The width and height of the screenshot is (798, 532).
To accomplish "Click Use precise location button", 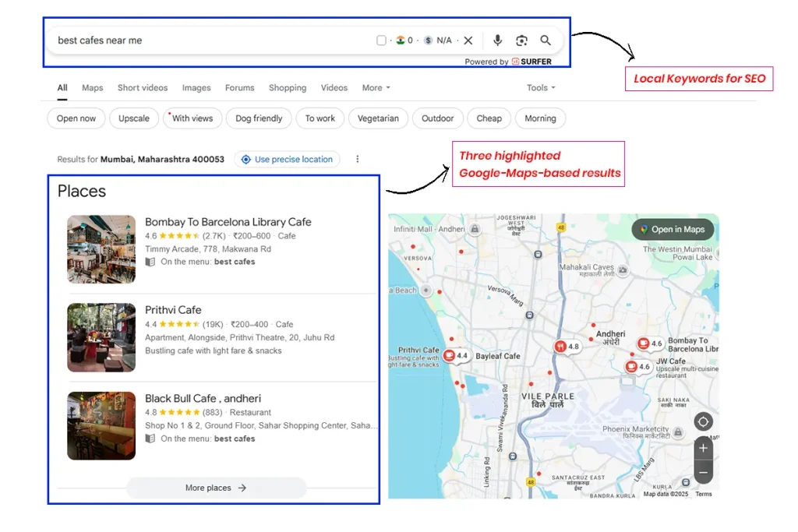I will [x=287, y=159].
